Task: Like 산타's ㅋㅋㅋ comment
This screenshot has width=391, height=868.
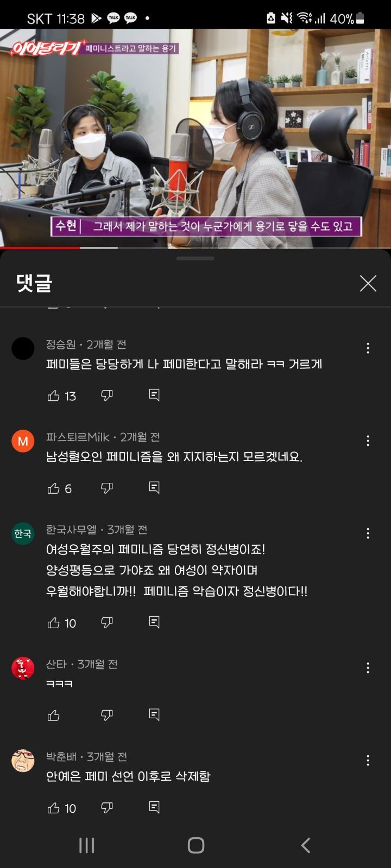Action: pyautogui.click(x=53, y=716)
